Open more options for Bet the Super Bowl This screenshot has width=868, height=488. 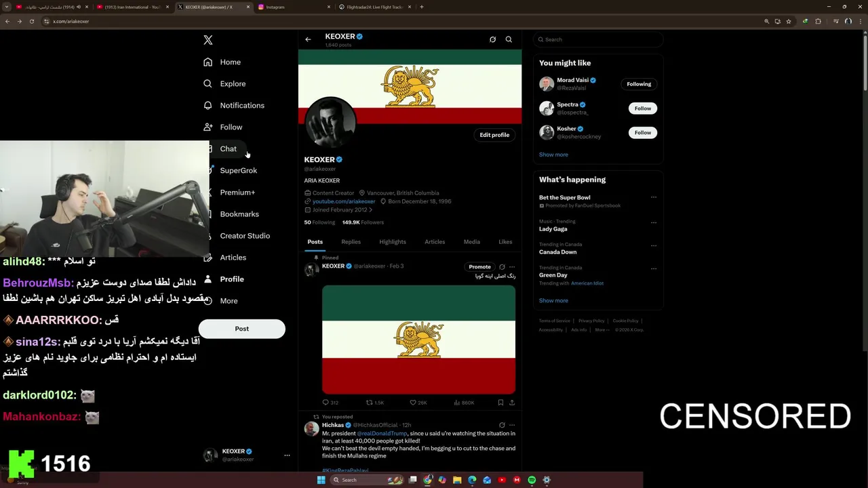click(654, 197)
